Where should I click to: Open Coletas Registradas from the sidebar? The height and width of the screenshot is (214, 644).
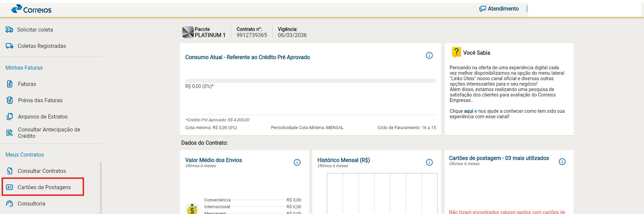coord(41,46)
